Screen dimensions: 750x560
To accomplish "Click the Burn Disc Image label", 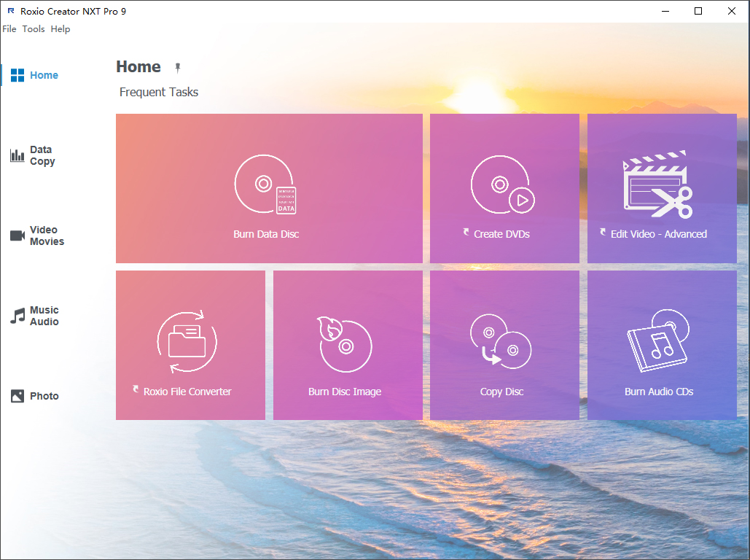I will tap(344, 392).
